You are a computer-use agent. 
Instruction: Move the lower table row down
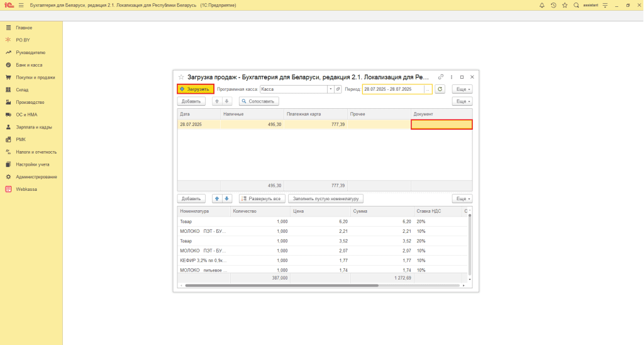pos(226,198)
